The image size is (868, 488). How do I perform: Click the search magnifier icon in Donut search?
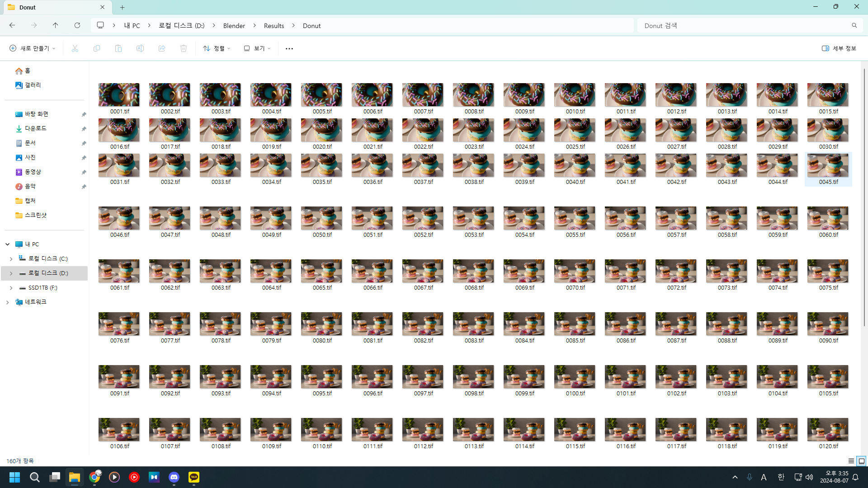coord(854,26)
